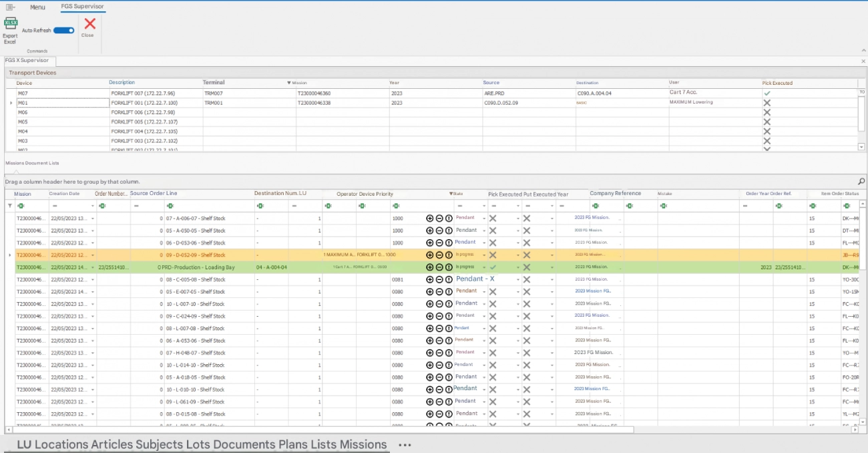This screenshot has width=868, height=453.
Task: Click the info icon in row 07 - H-048-07
Action: pos(449,353)
